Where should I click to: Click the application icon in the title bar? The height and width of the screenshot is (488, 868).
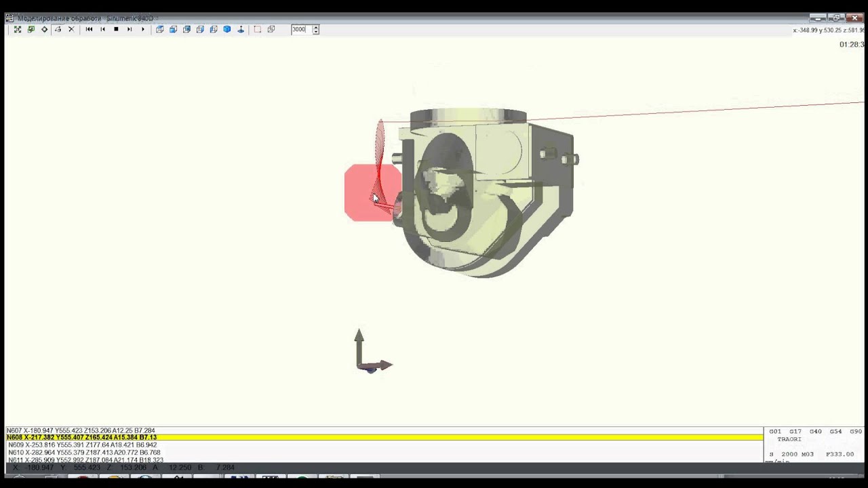click(9, 18)
